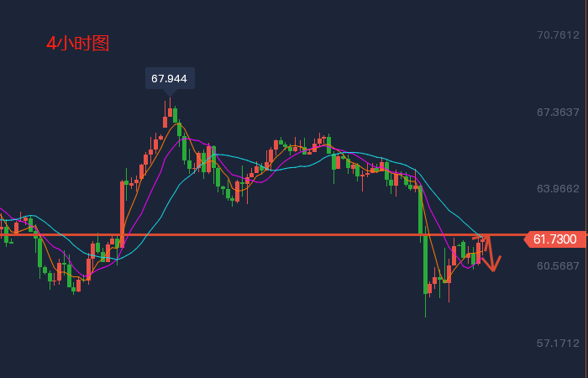
Task: Click the cyan moving average line's right end
Action: pos(482,235)
